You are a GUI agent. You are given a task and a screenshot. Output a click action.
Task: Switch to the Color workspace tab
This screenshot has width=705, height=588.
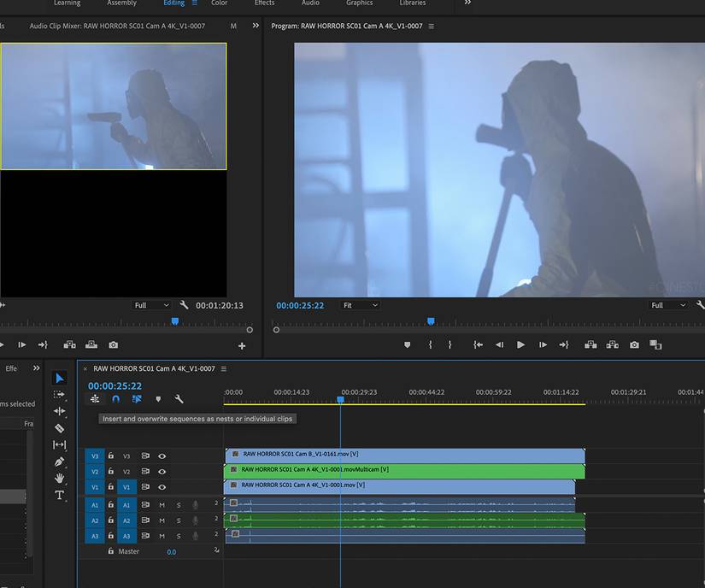pos(220,3)
